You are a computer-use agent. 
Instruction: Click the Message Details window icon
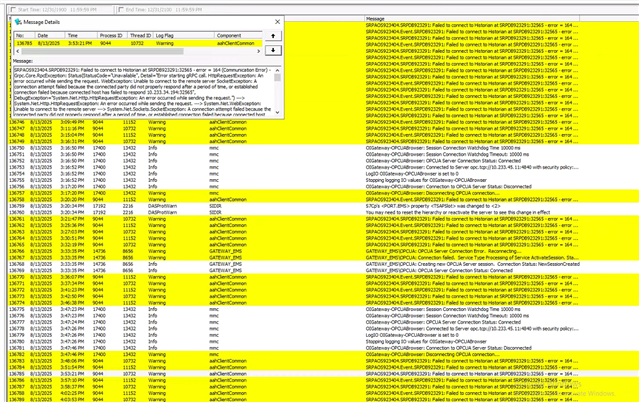(x=18, y=22)
